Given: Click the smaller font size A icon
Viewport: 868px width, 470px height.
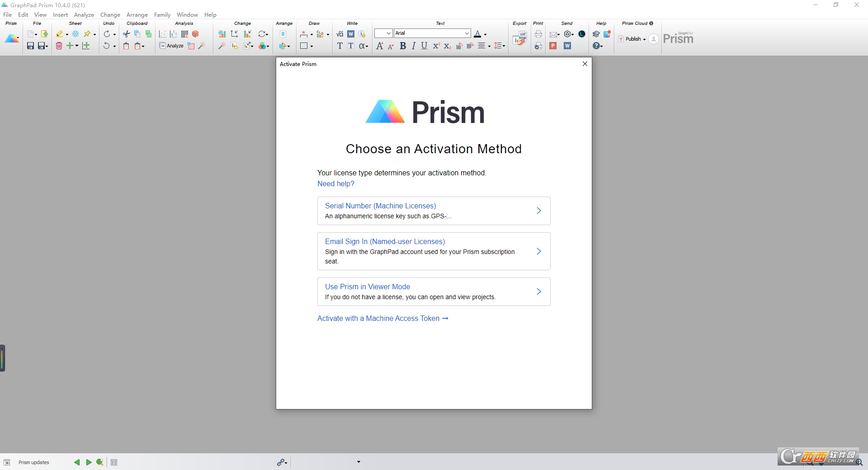Looking at the screenshot, I should click(x=391, y=46).
